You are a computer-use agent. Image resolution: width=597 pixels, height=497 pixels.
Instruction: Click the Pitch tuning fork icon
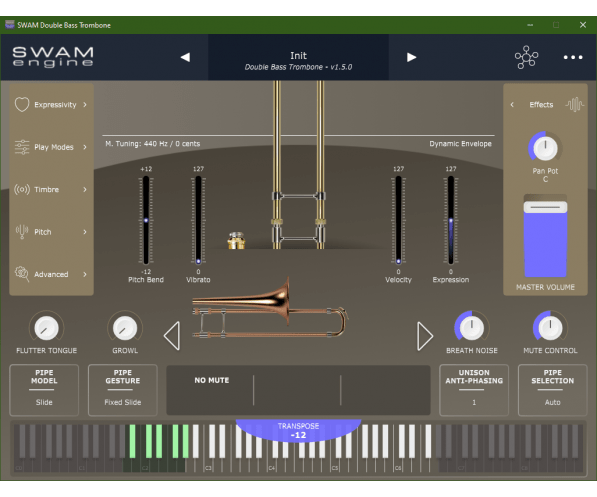coord(22,232)
